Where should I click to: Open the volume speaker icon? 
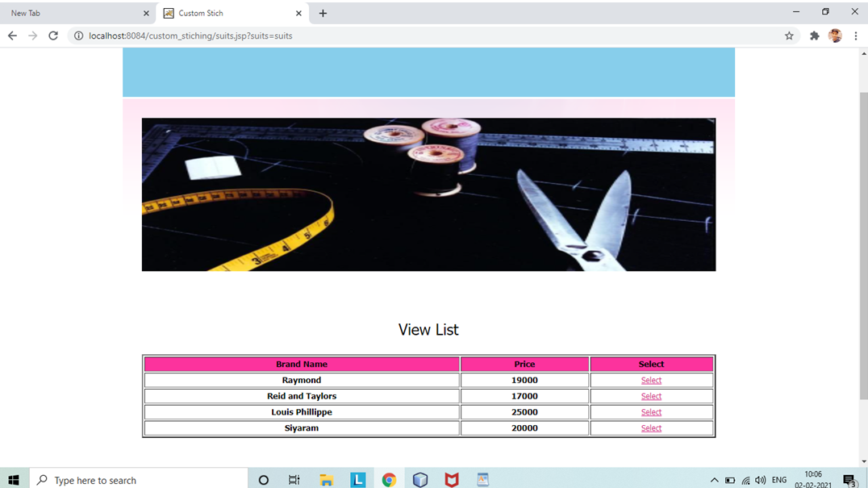pyautogui.click(x=761, y=480)
